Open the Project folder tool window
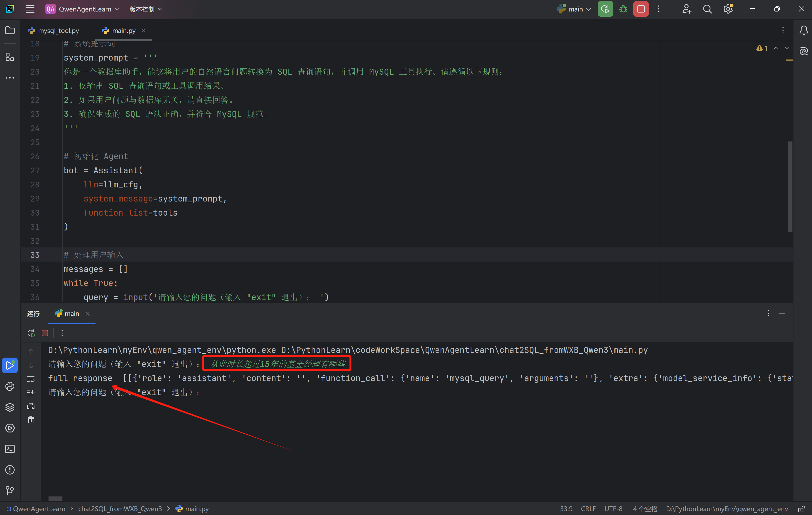 (x=10, y=30)
